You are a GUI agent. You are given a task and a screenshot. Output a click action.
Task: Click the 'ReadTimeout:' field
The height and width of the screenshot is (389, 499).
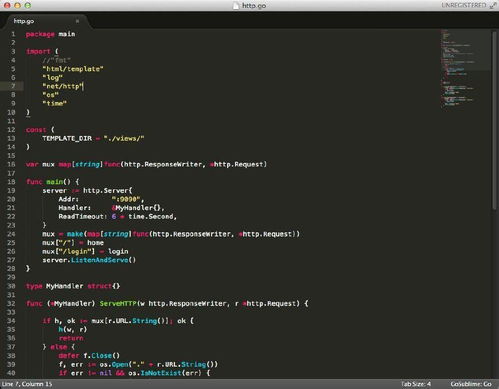pyautogui.click(x=83, y=216)
